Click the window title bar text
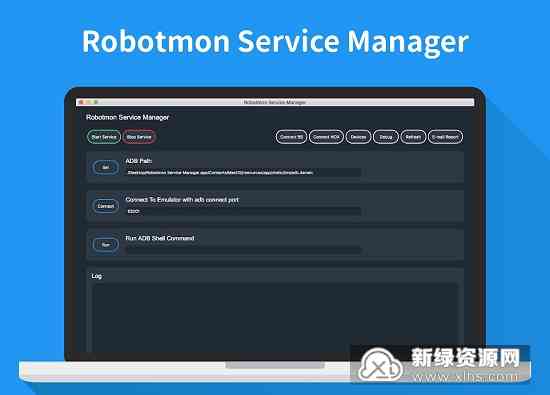Viewport: 550px width, 395px height. (275, 102)
